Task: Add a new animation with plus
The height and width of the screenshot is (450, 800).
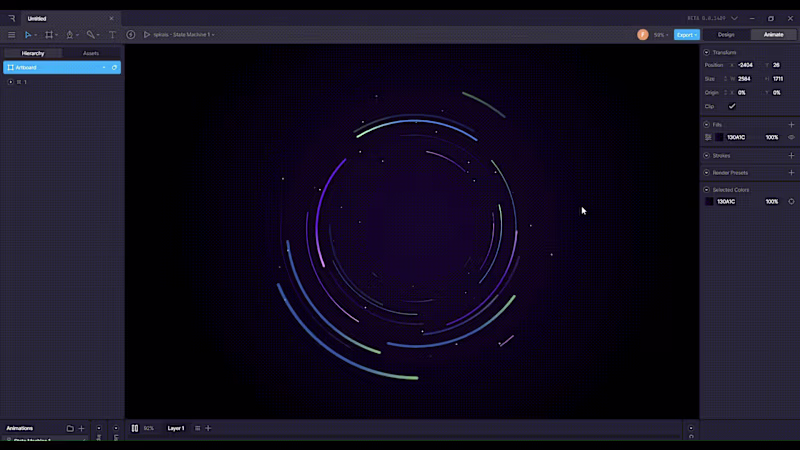Action: pyautogui.click(x=81, y=429)
